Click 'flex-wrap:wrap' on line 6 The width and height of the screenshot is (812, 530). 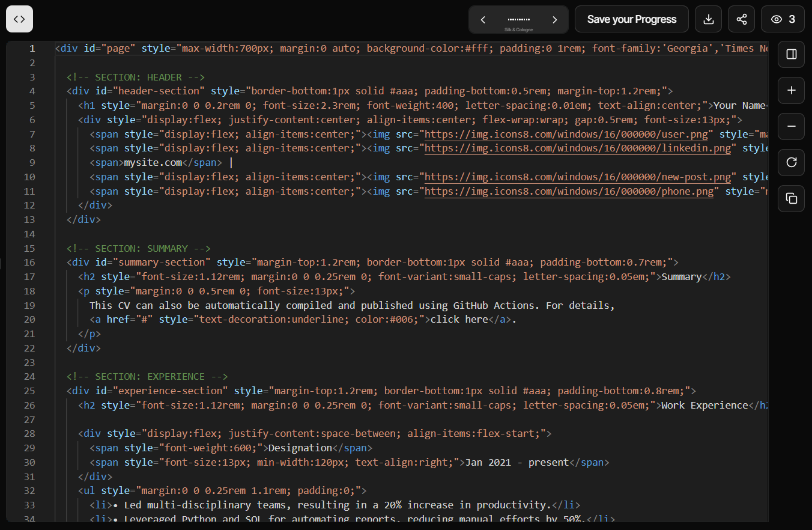coord(523,120)
